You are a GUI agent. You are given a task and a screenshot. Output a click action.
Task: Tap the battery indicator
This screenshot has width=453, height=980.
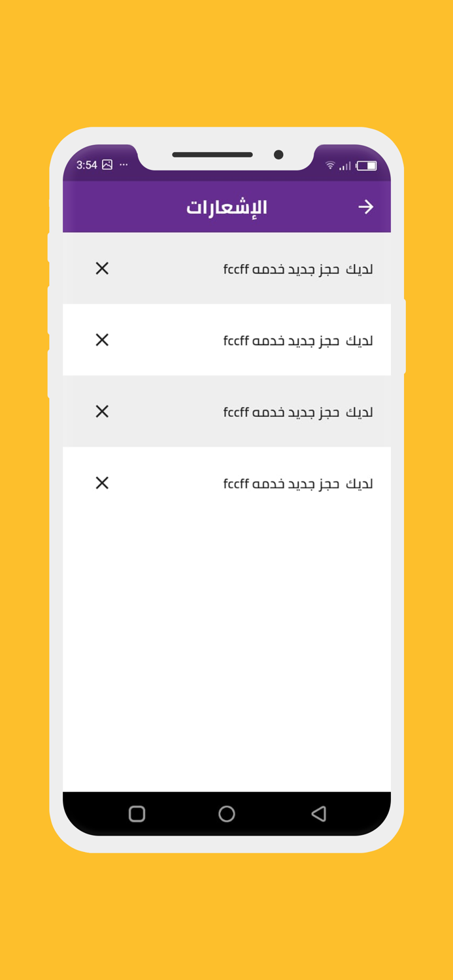tap(366, 165)
